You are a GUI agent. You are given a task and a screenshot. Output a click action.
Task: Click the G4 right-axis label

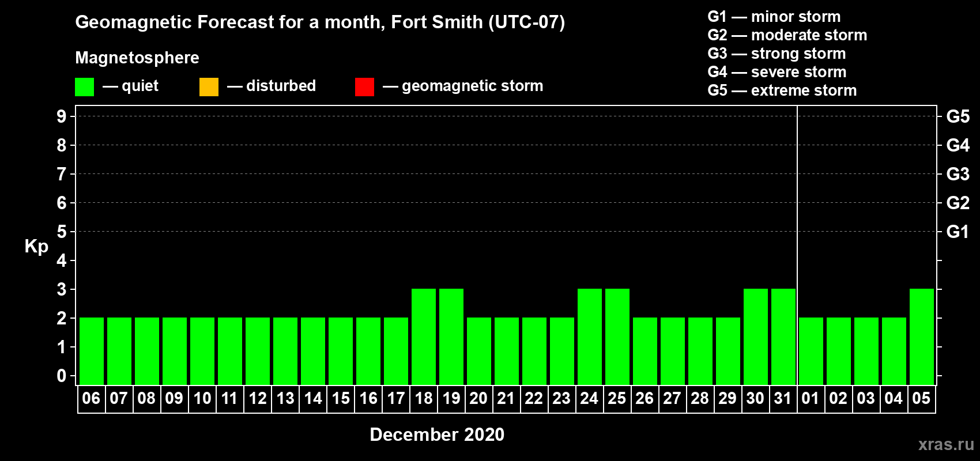958,145
